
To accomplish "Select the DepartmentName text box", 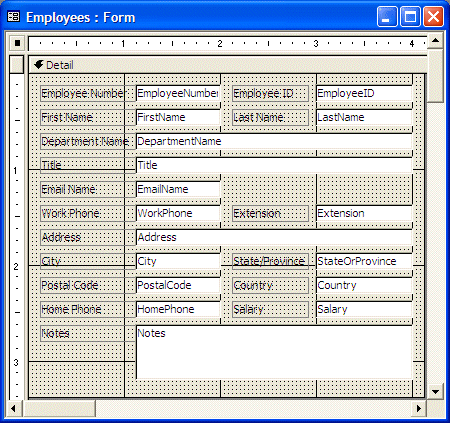I will coord(274,141).
